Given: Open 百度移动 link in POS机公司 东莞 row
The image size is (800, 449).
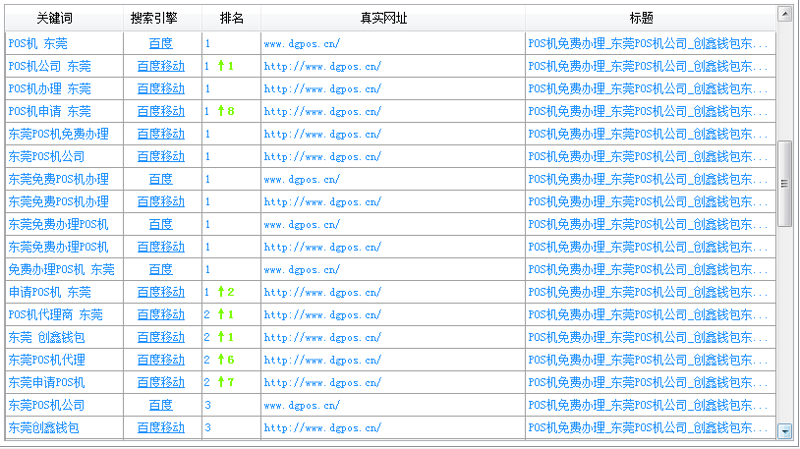Looking at the screenshot, I should click(x=161, y=66).
